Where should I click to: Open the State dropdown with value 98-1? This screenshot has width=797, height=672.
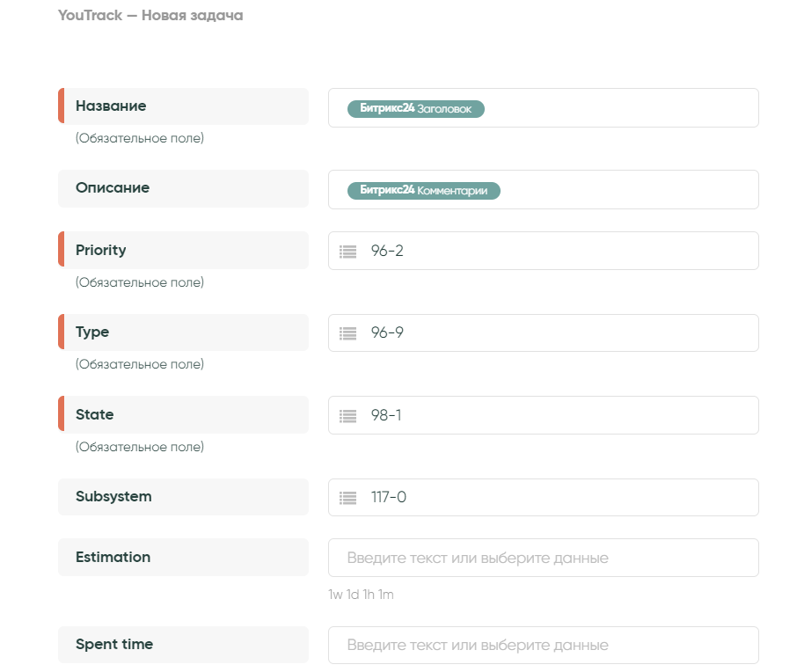point(563,415)
